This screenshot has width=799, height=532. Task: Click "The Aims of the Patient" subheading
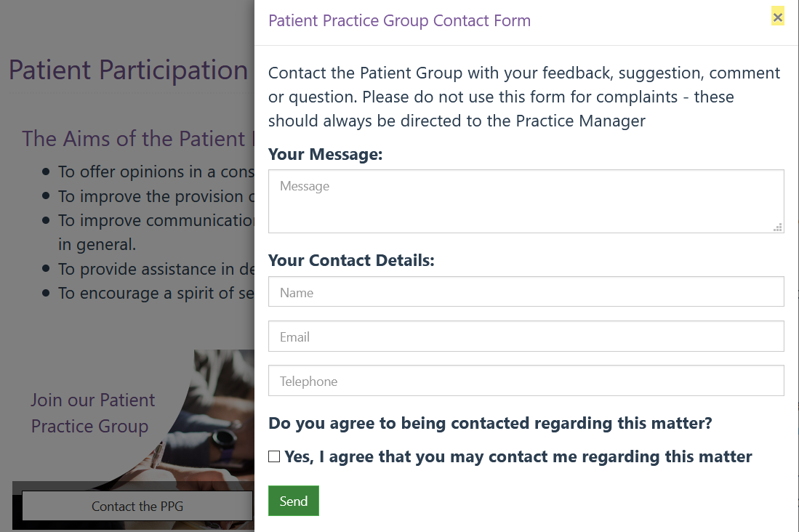[x=134, y=138]
